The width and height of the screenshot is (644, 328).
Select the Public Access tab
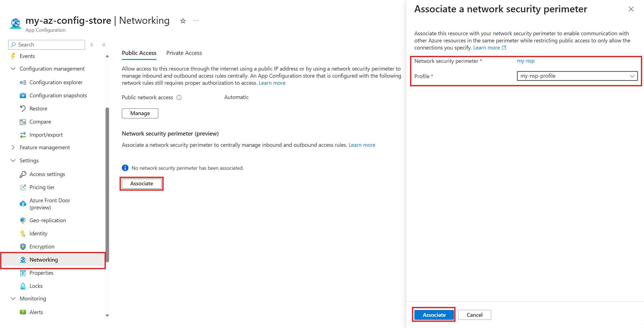(x=139, y=53)
